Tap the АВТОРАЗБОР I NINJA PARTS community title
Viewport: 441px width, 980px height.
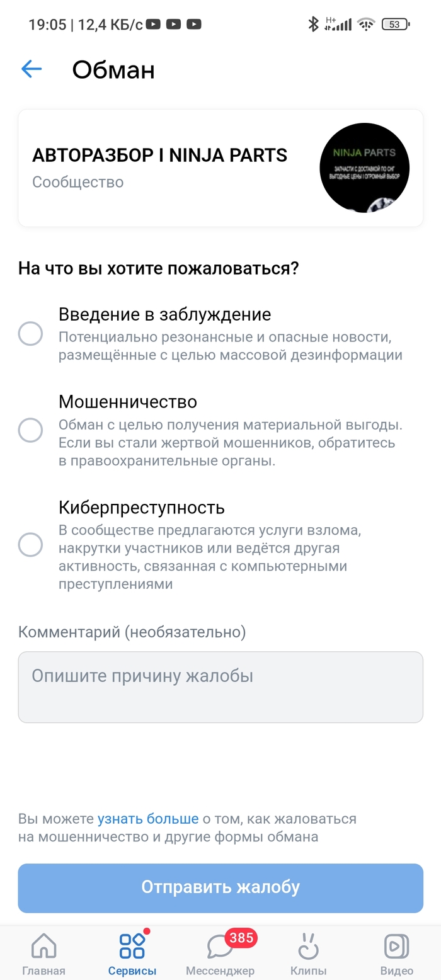[160, 155]
